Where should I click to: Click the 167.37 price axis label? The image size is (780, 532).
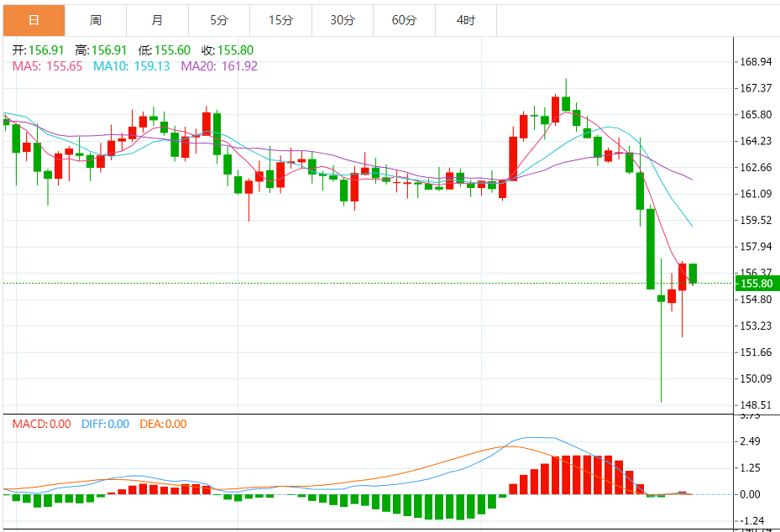tap(756, 88)
